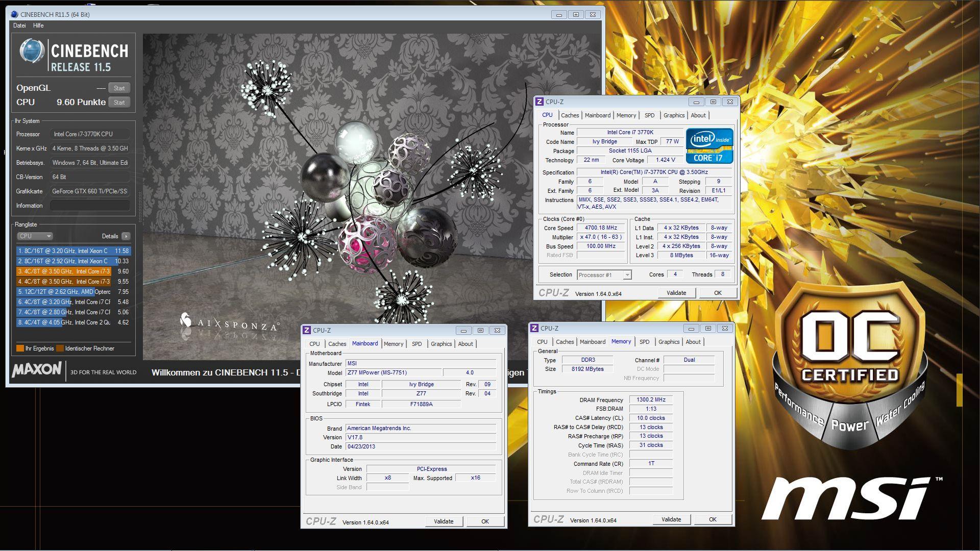Select Caches tab in the Memory window
The width and height of the screenshot is (980, 551).
click(565, 342)
